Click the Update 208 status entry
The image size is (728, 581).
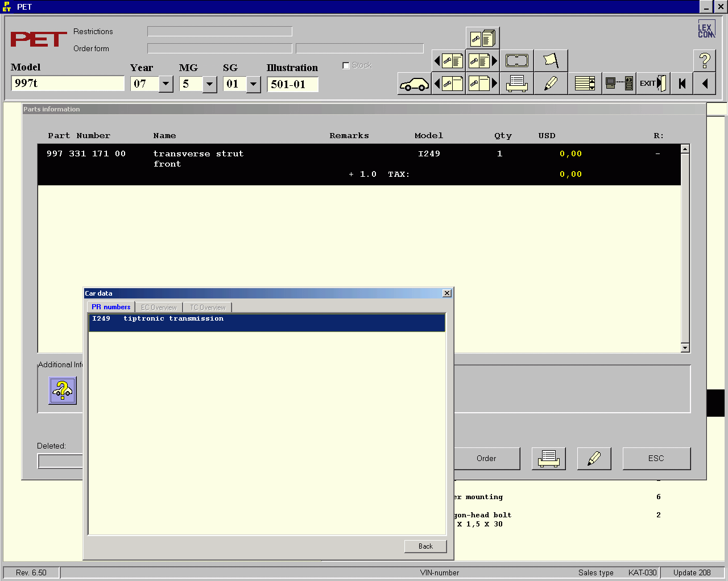(x=692, y=572)
